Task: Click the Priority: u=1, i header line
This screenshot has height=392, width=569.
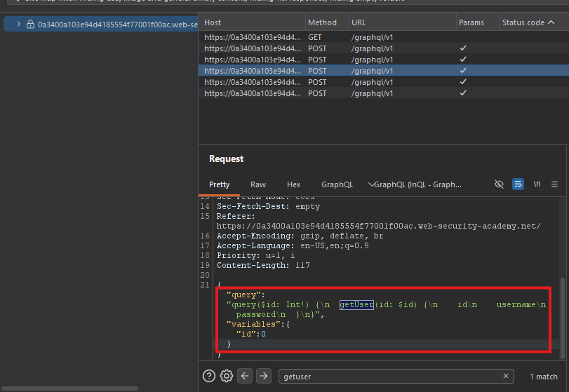Action: (x=256, y=256)
